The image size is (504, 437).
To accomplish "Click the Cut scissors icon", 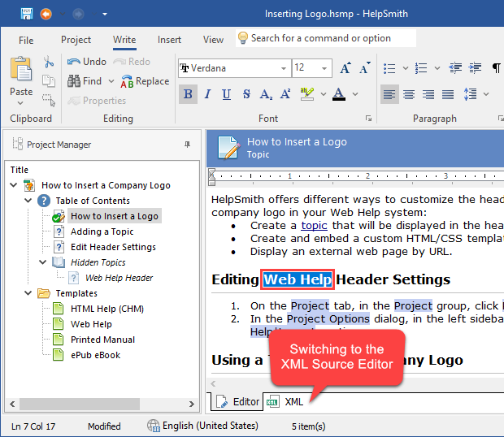I will [x=49, y=62].
